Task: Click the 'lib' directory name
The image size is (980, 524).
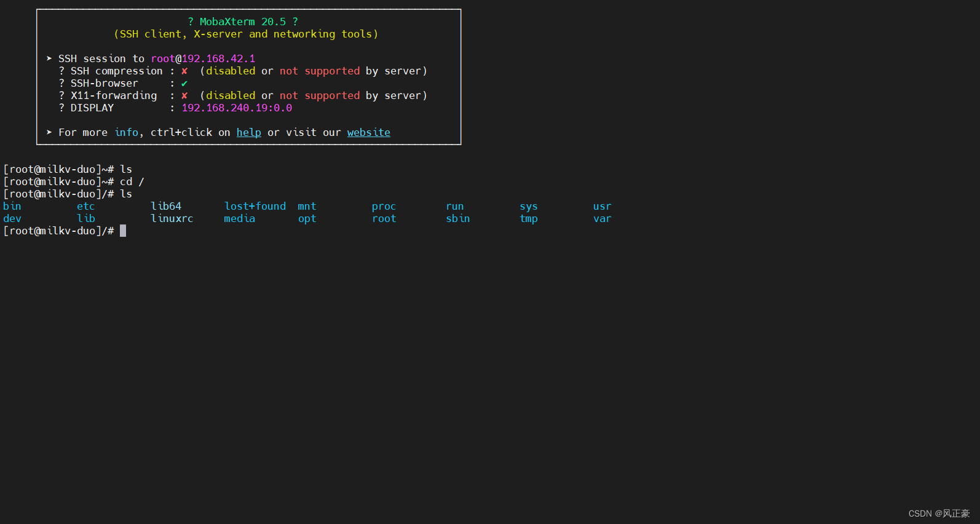Action: 86,218
